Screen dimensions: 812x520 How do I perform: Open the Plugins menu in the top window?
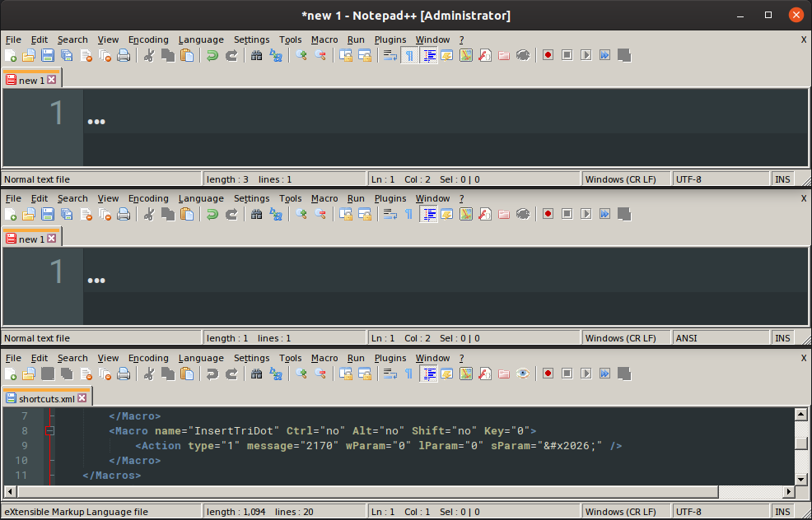pos(390,39)
